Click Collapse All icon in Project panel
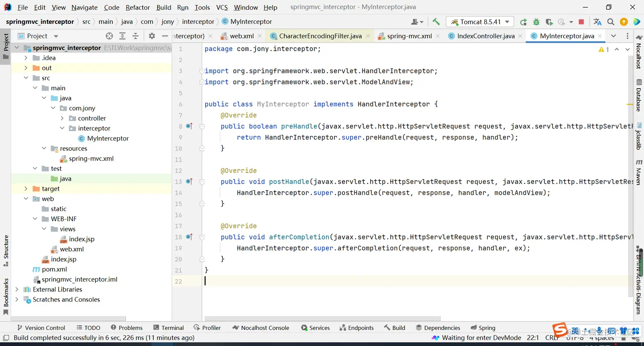This screenshot has height=346, width=644. [135, 36]
